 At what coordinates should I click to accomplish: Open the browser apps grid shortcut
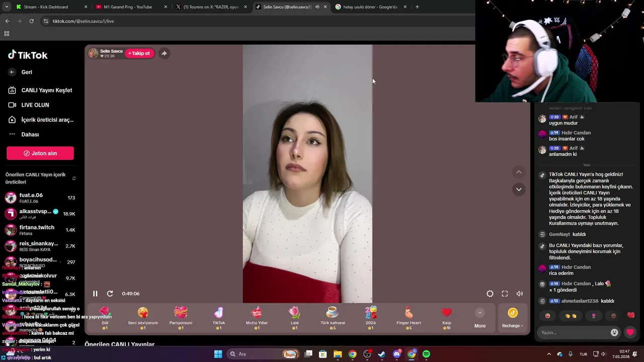point(7,34)
